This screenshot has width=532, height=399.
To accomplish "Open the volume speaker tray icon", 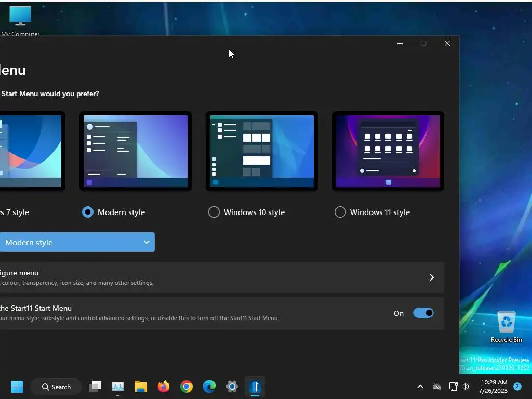I will [465, 387].
